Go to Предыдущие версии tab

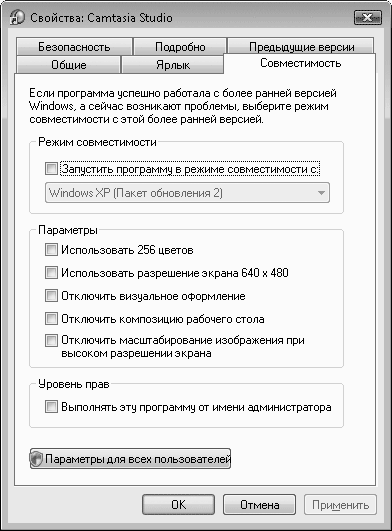(301, 46)
